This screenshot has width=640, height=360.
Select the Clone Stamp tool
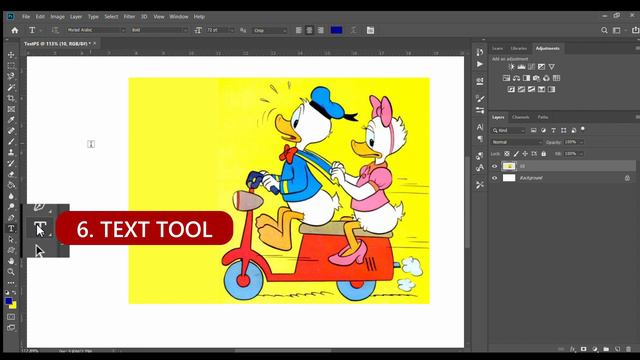[11, 152]
